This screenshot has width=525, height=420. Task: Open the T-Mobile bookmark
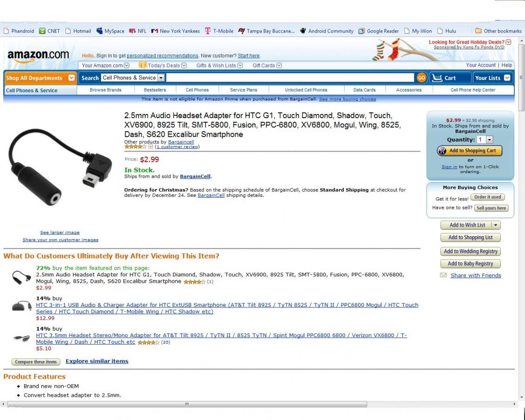[x=219, y=31]
